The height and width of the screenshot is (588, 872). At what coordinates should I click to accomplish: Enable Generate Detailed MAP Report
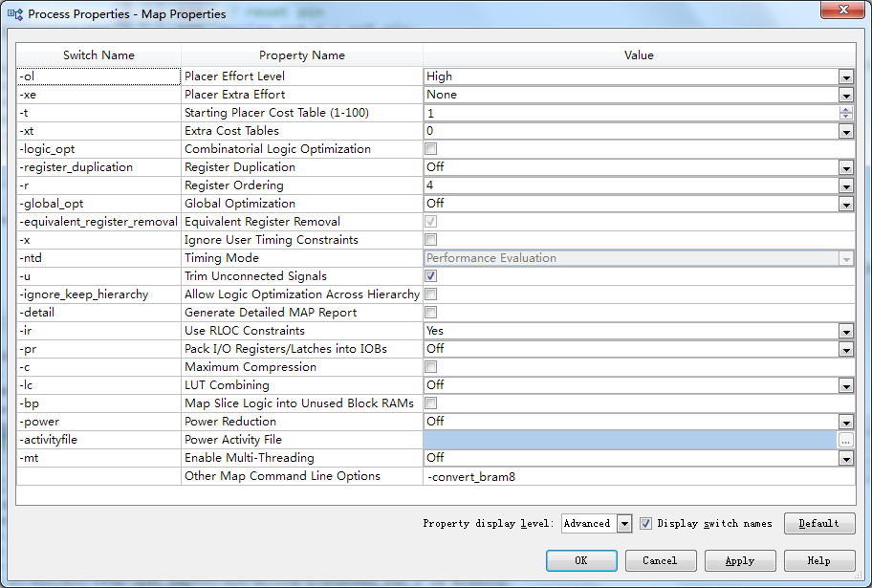click(431, 313)
